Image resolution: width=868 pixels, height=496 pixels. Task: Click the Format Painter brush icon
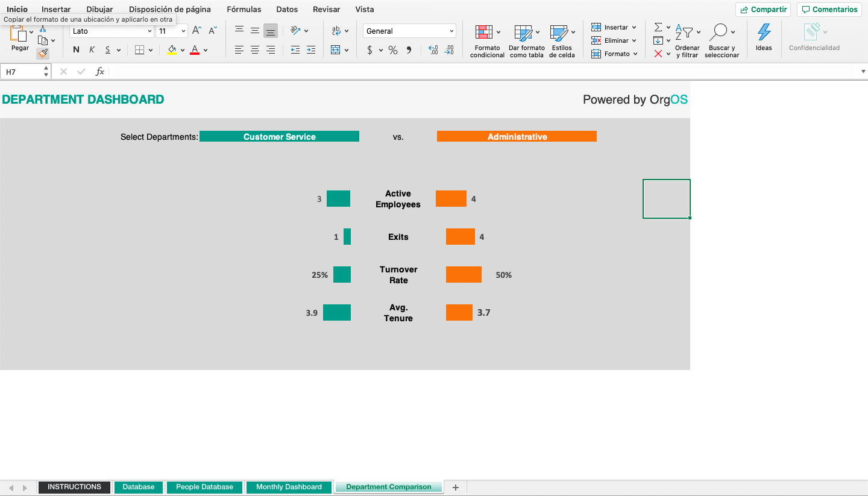click(x=43, y=53)
